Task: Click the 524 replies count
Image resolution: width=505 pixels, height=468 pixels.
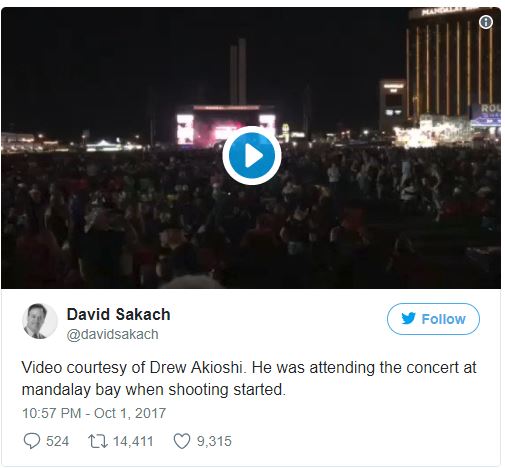Action: coord(57,441)
